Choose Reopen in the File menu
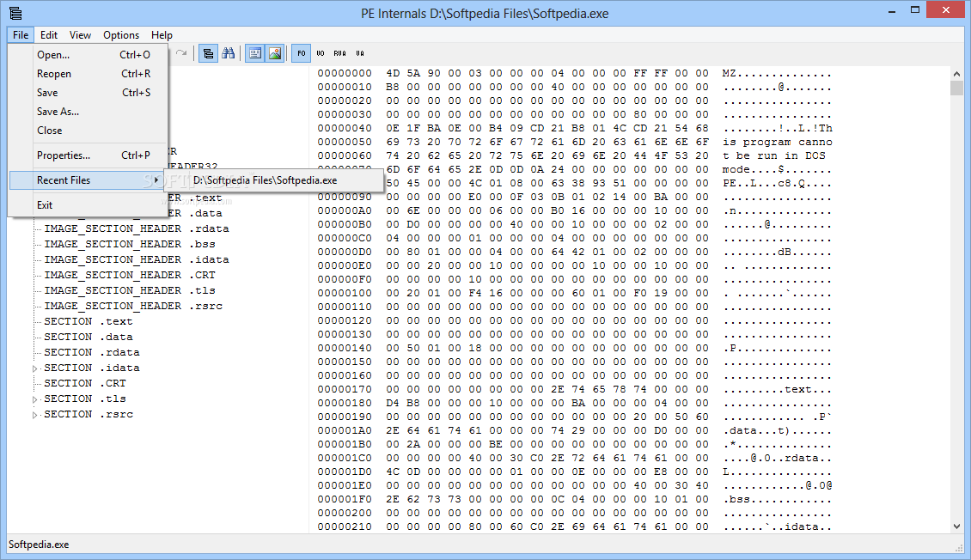The width and height of the screenshot is (971, 560). (x=88, y=74)
